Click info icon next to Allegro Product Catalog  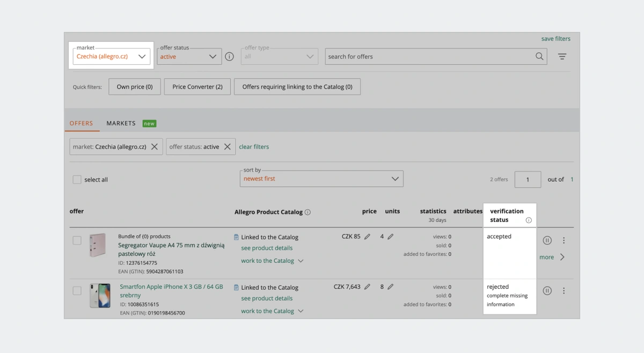[x=308, y=212]
